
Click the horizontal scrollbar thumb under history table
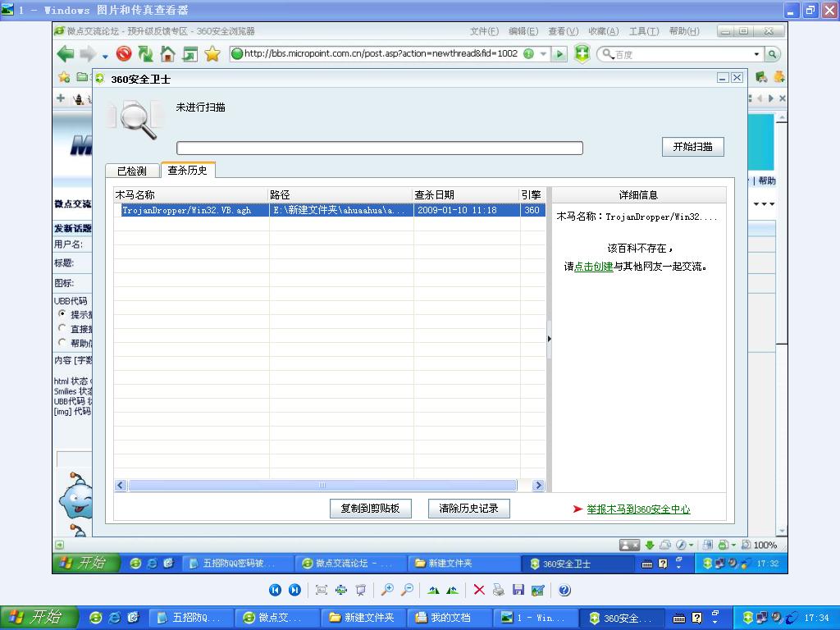tap(322, 486)
